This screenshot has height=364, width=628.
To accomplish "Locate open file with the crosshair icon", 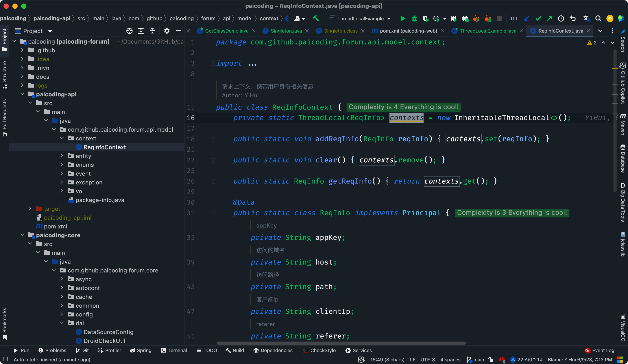I will 129,31.
